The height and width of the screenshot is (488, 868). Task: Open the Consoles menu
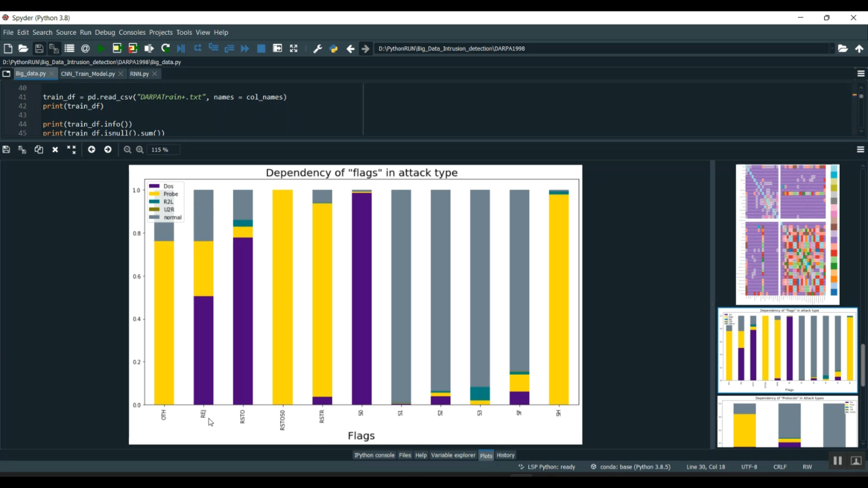tap(132, 32)
